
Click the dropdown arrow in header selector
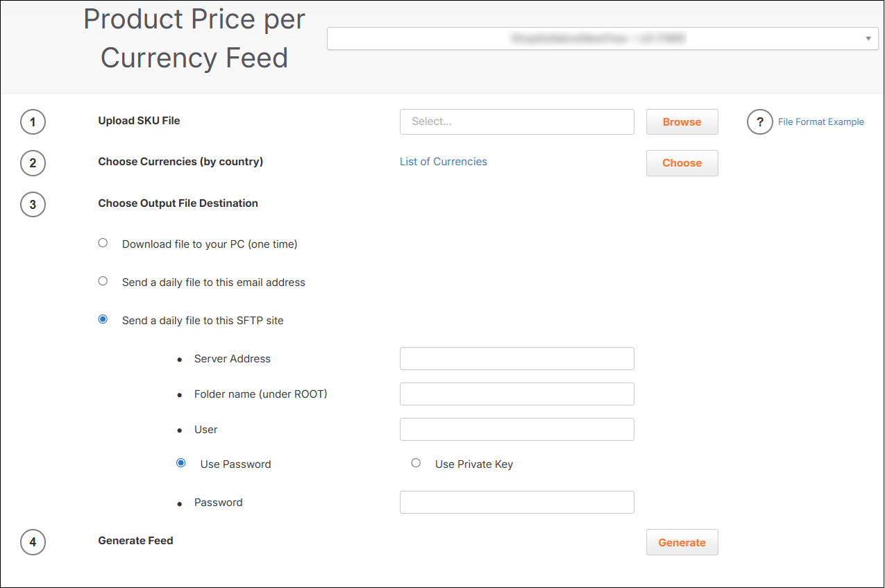(x=868, y=39)
